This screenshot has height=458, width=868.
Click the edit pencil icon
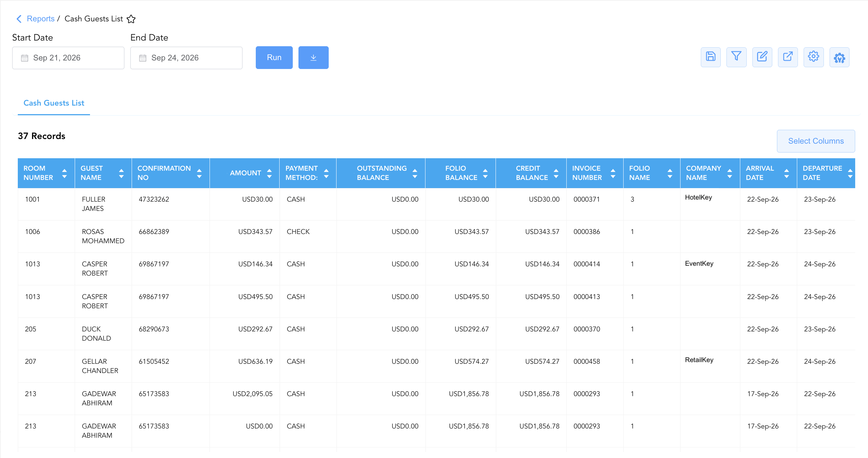click(762, 57)
